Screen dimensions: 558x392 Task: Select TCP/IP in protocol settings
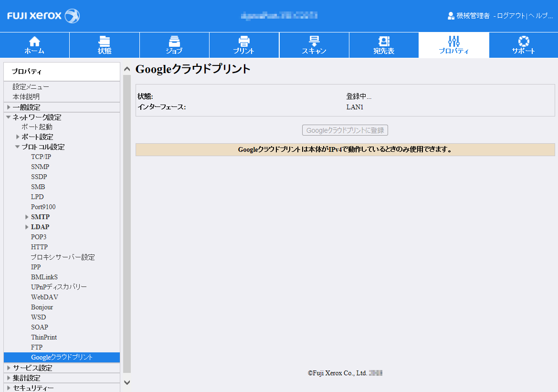pyautogui.click(x=41, y=157)
